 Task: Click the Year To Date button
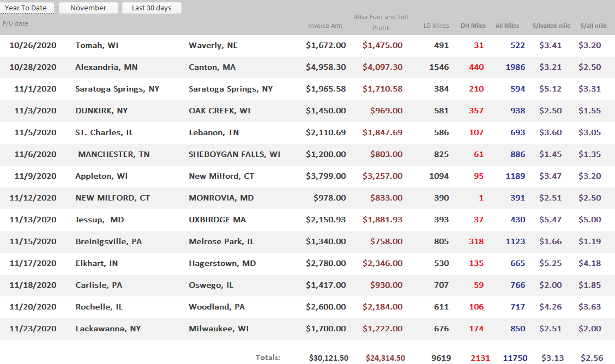(29, 8)
